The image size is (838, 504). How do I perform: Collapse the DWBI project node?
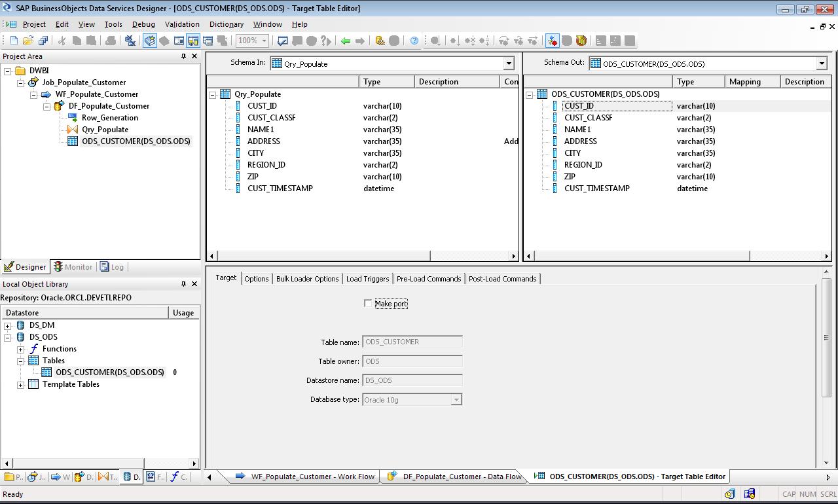(x=8, y=71)
